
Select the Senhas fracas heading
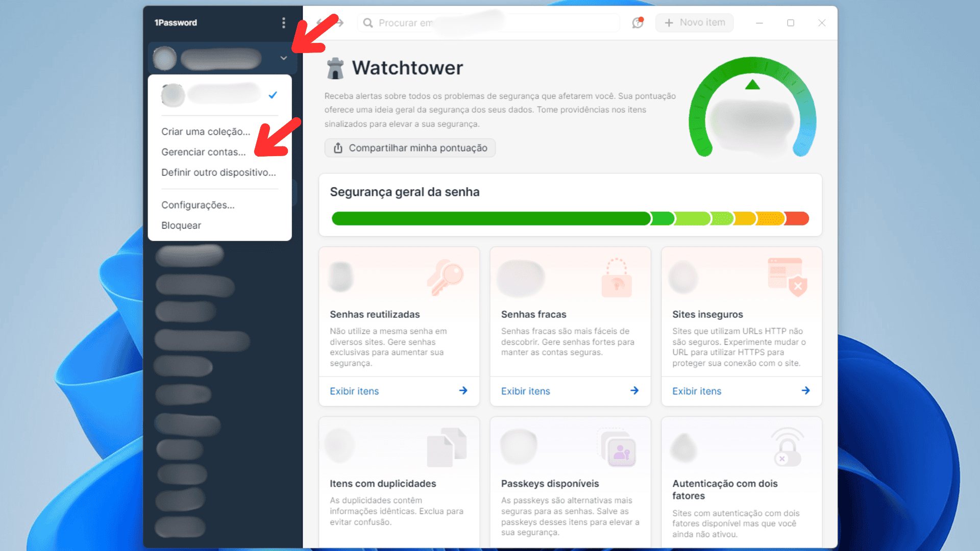(x=533, y=315)
